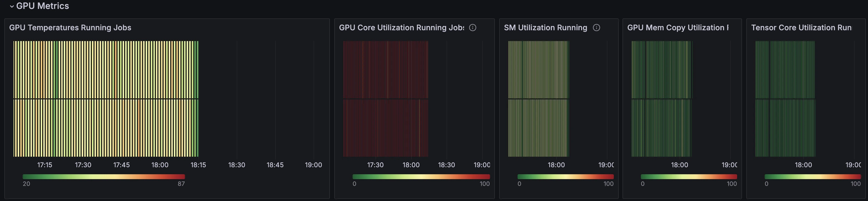Click the 87 maximum value on temperature legend
The image size is (868, 201).
(181, 184)
